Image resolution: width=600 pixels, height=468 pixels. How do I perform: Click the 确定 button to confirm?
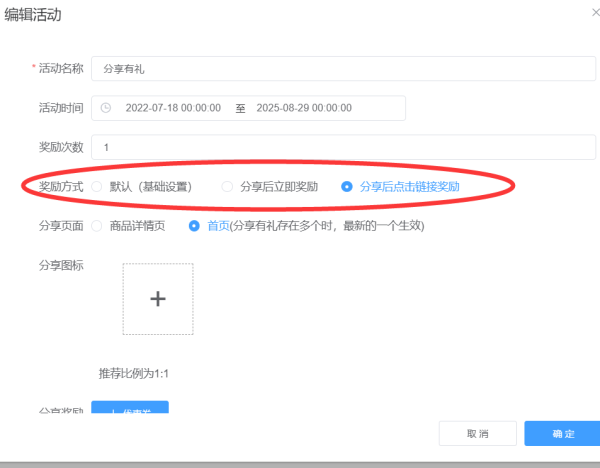click(x=562, y=434)
